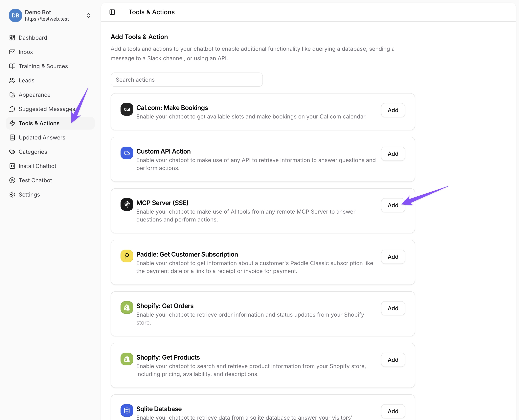Expand the Demo Bot chatbot switcher
The width and height of the screenshot is (519, 420).
point(88,15)
